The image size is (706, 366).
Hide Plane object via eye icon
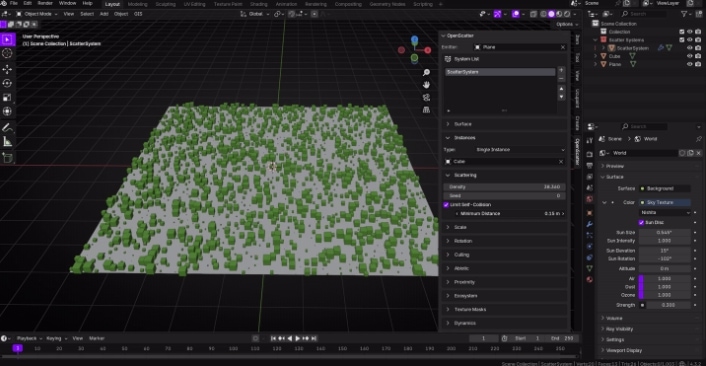689,64
